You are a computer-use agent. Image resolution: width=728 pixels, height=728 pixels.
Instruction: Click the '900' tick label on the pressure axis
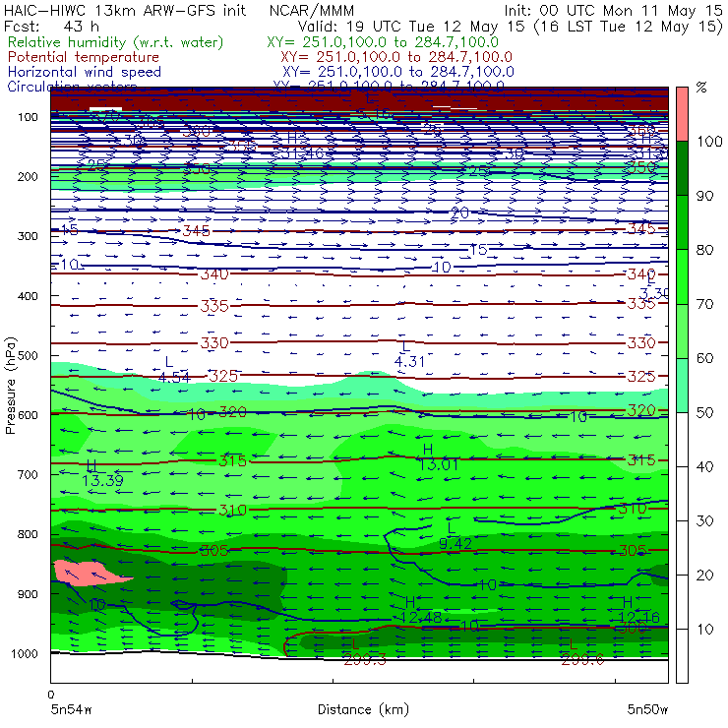point(28,594)
